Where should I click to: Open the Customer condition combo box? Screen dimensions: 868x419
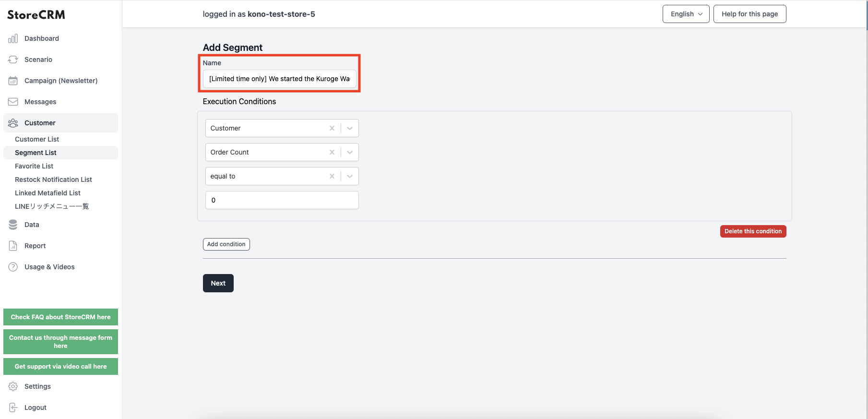[x=282, y=128]
